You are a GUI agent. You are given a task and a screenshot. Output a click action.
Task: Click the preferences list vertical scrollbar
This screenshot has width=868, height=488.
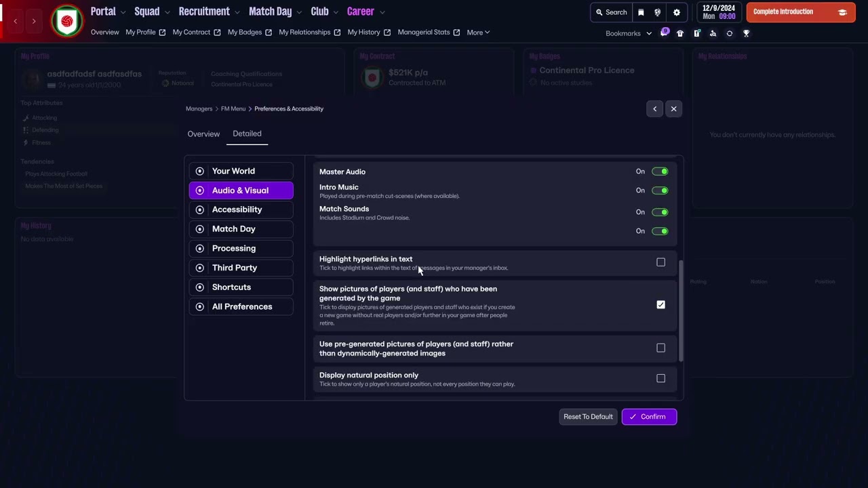tap(680, 312)
